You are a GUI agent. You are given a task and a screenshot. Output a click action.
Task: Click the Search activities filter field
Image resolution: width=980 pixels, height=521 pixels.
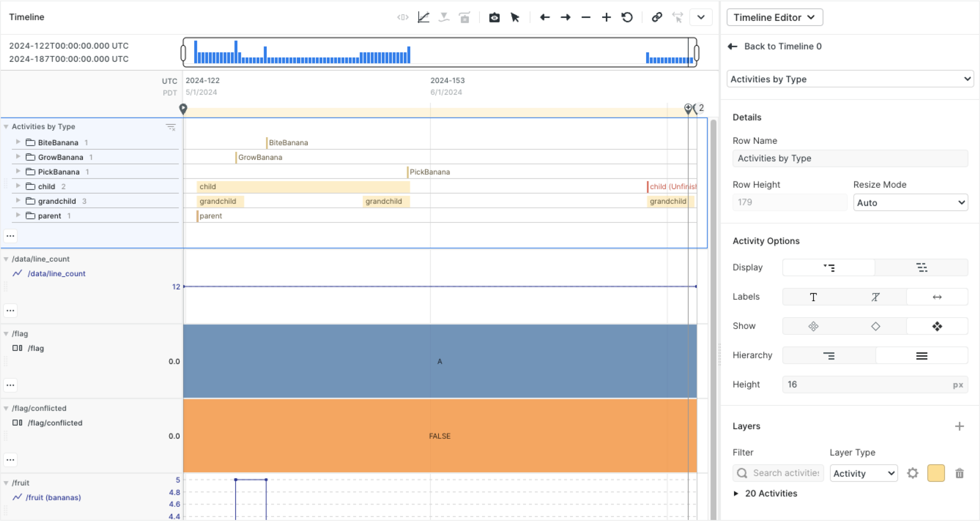[x=781, y=473]
